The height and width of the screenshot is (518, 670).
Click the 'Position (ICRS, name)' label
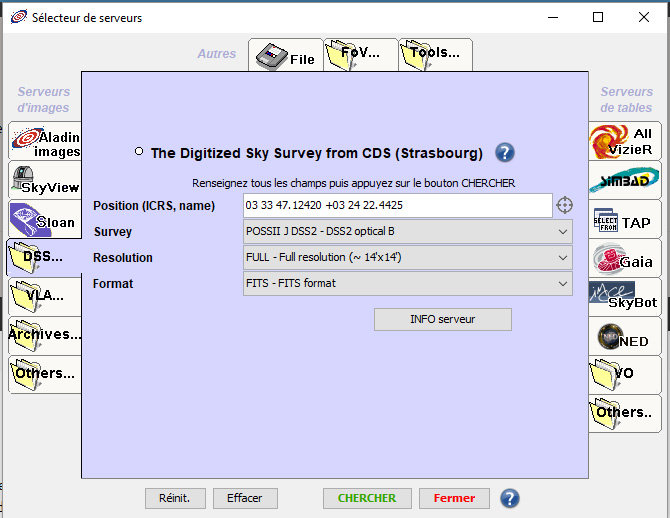coord(154,206)
